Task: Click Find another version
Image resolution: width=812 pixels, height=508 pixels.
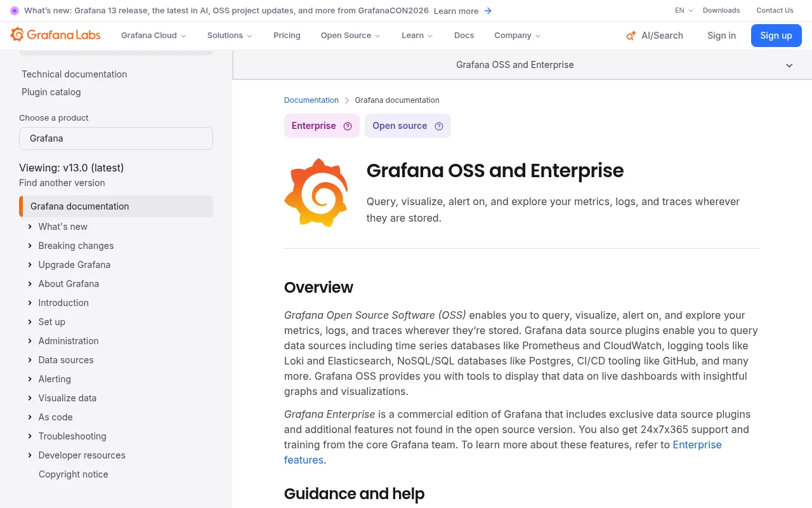Action: pos(62,183)
